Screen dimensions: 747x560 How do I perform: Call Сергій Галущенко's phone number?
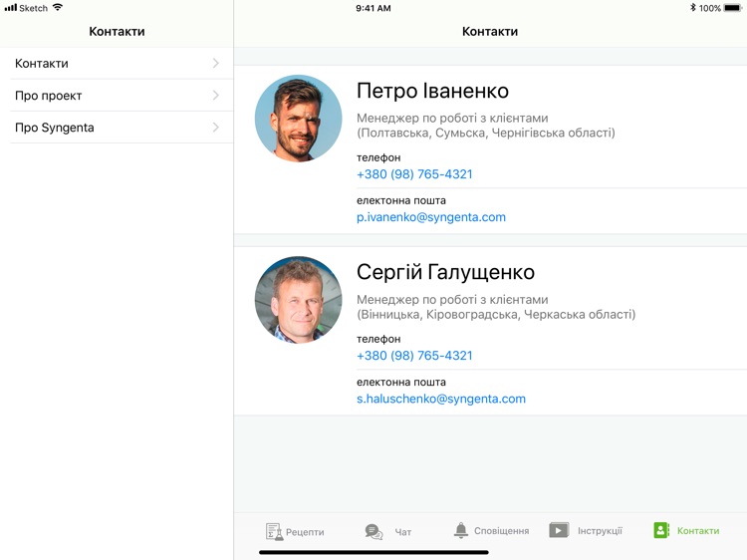(414, 356)
